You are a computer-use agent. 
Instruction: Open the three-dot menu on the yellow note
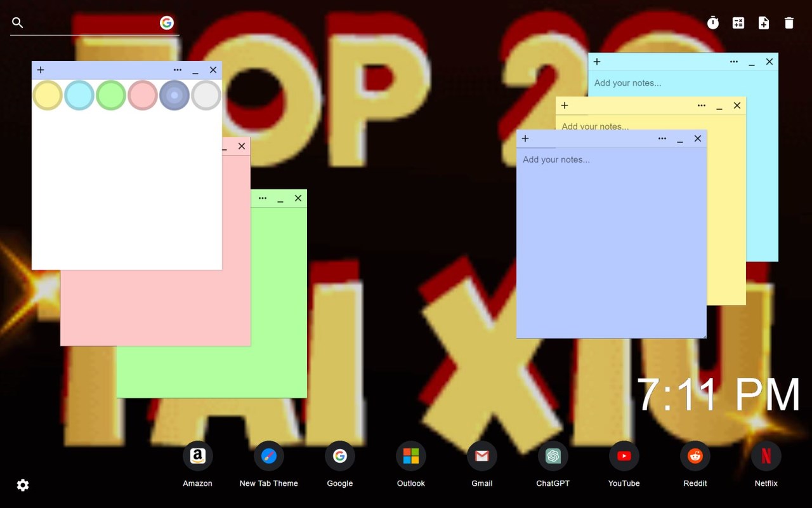tap(702, 105)
